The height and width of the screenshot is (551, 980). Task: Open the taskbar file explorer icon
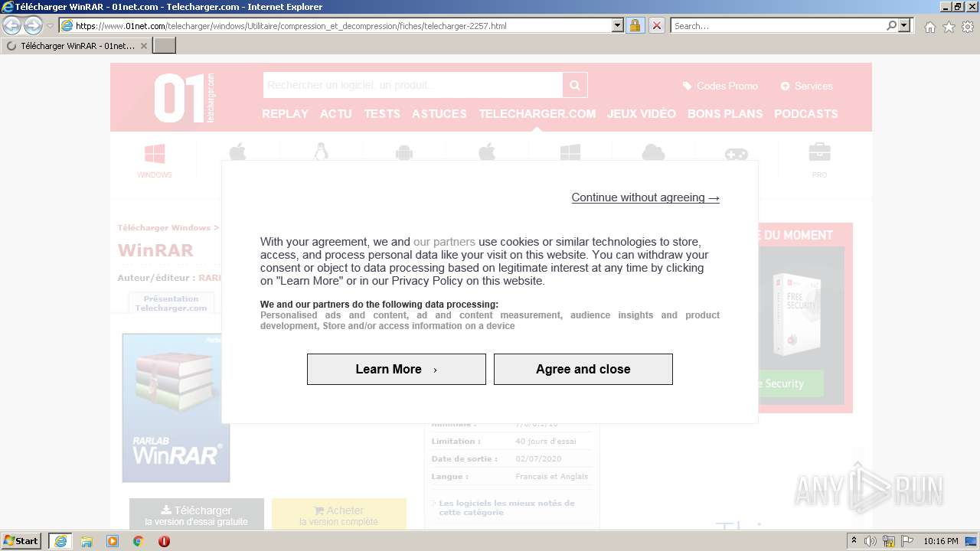(87, 541)
